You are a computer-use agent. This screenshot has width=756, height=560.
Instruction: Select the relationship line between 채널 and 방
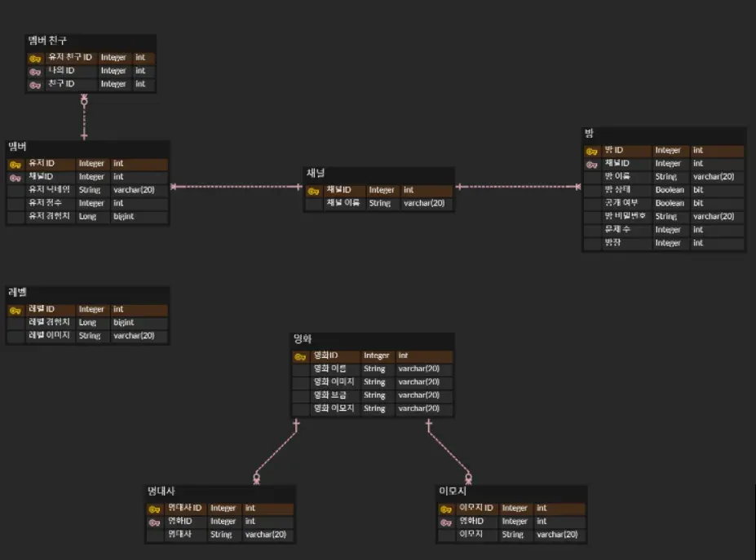pos(519,187)
